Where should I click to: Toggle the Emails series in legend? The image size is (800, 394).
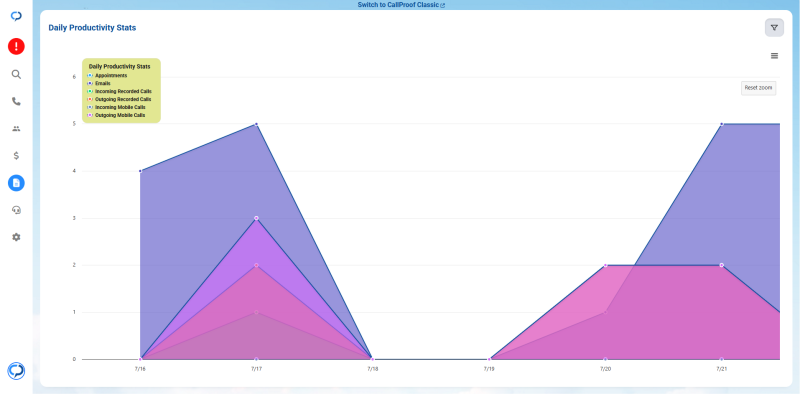click(99, 83)
